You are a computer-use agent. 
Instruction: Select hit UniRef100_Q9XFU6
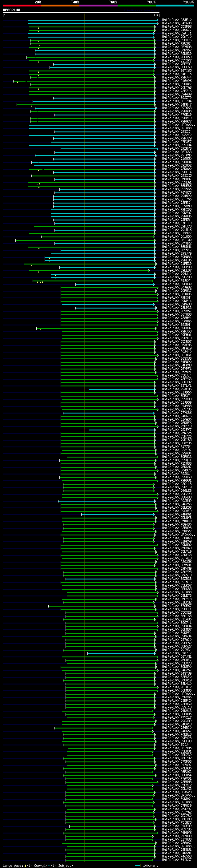[x=176, y=389]
